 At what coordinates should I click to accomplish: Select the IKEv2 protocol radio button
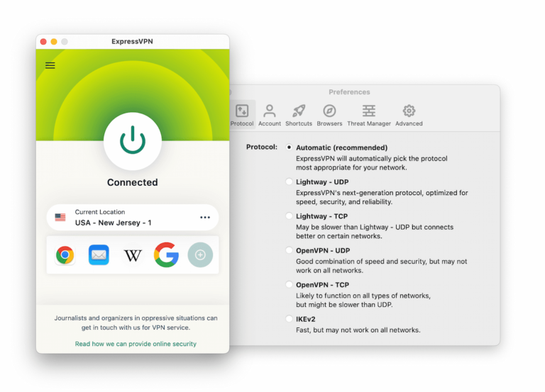289,319
